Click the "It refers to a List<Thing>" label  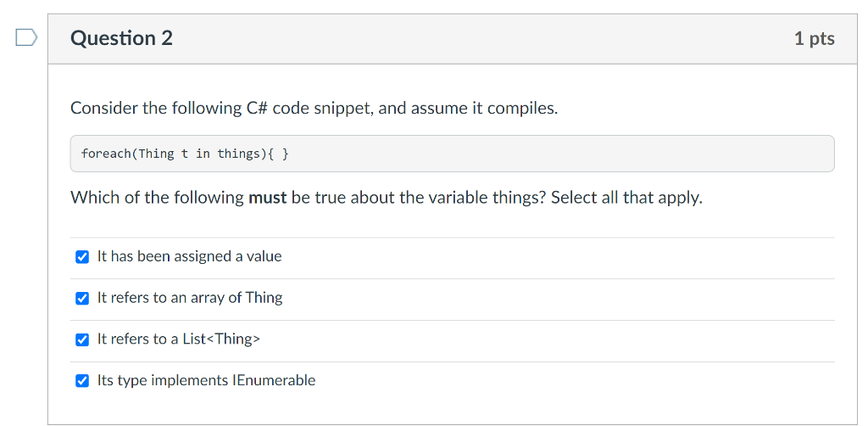(x=178, y=339)
